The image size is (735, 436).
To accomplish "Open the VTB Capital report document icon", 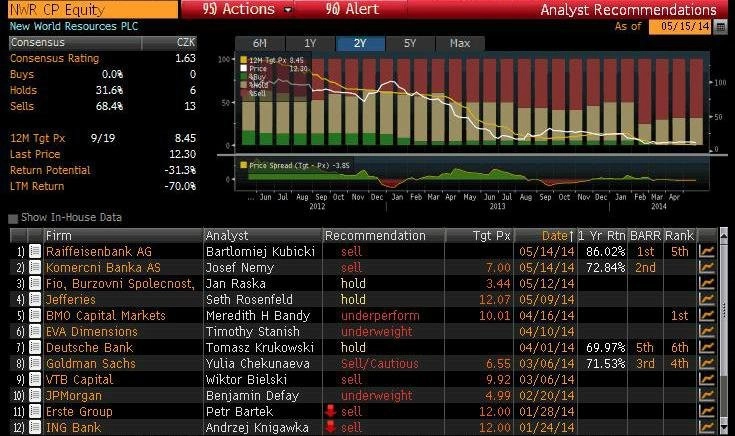I will point(35,379).
